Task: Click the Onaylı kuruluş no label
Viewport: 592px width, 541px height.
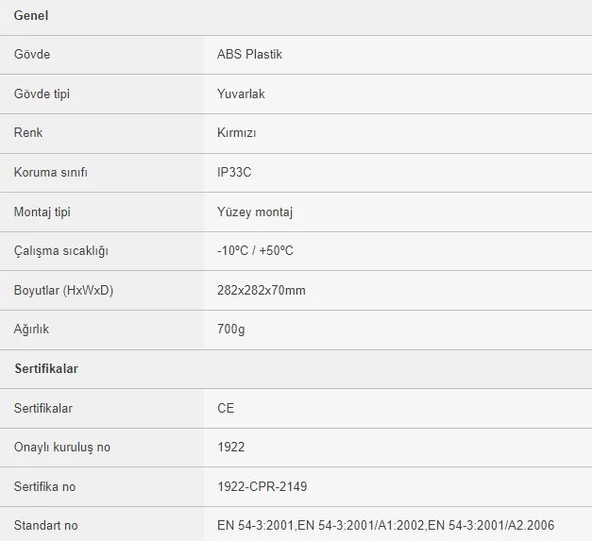Action: tap(62, 447)
